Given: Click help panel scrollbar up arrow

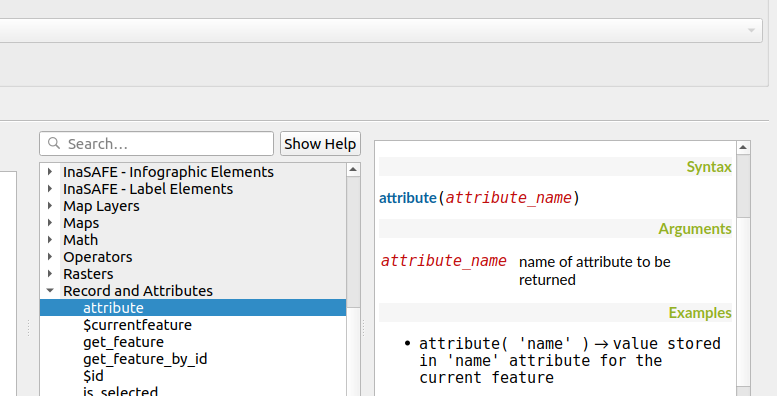Looking at the screenshot, I should (743, 147).
